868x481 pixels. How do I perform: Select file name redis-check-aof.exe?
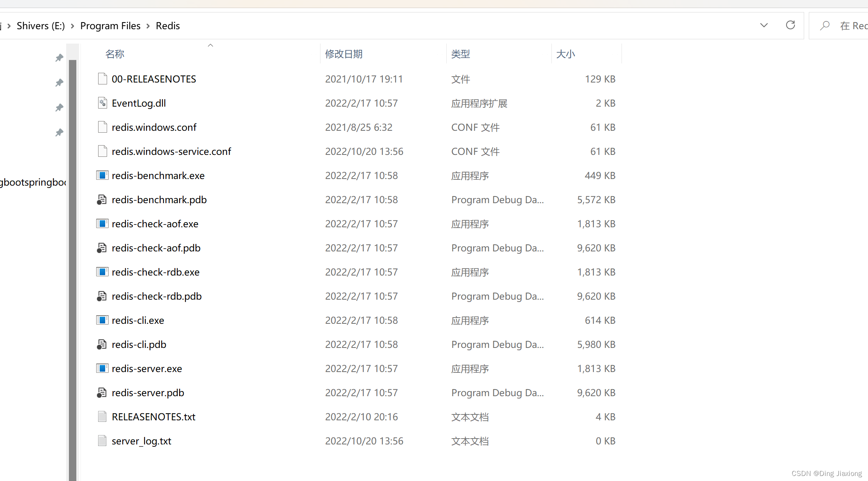tap(155, 224)
